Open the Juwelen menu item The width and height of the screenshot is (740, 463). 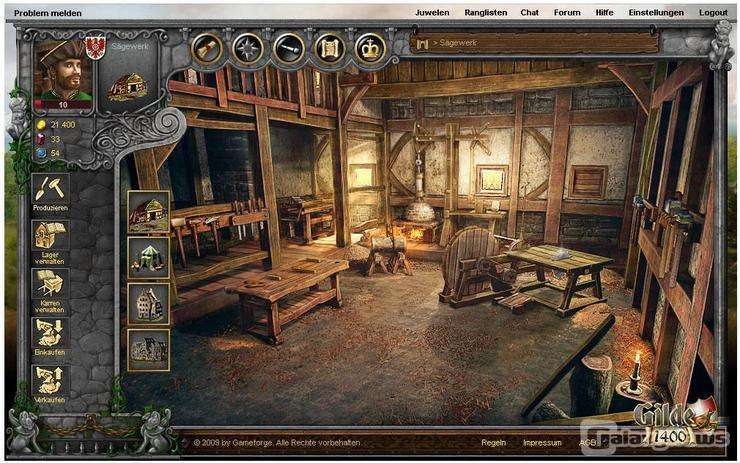coord(431,13)
